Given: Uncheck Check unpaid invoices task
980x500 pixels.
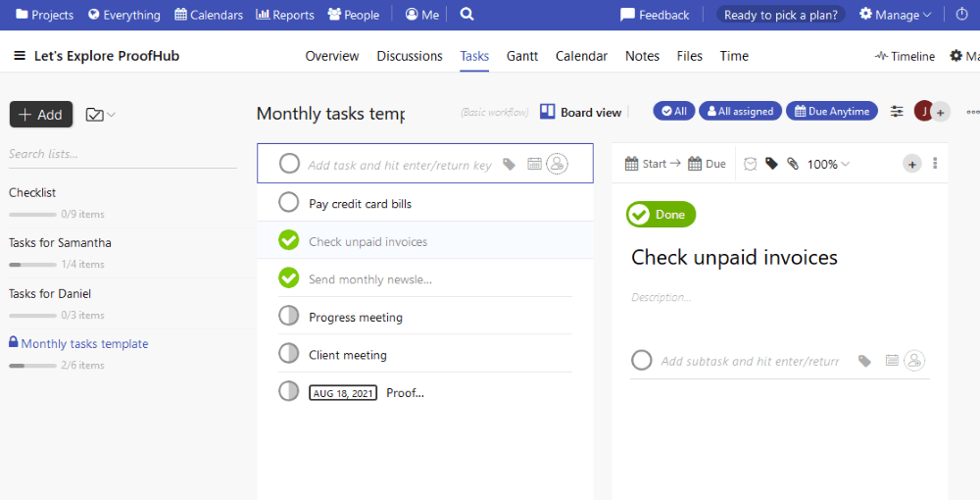Looking at the screenshot, I should (289, 240).
